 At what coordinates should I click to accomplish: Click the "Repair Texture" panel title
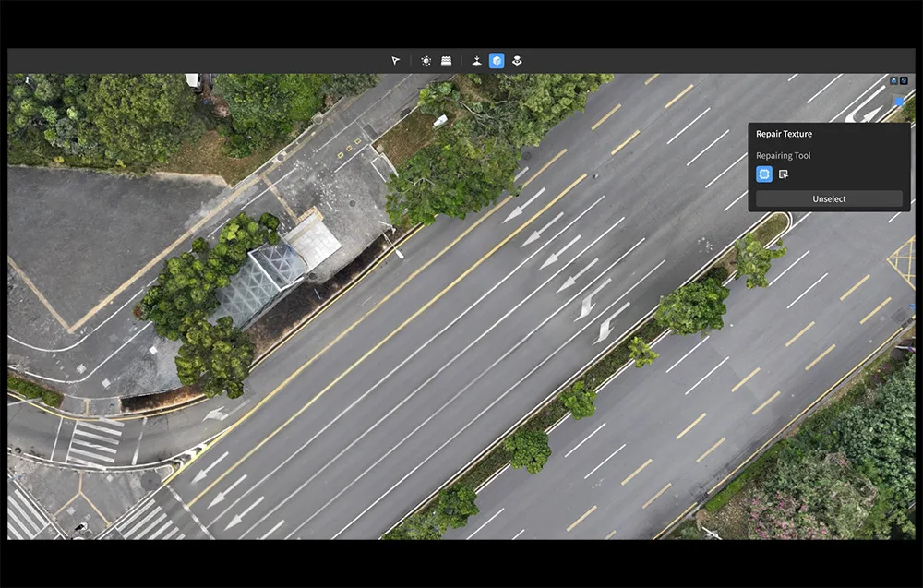click(784, 134)
